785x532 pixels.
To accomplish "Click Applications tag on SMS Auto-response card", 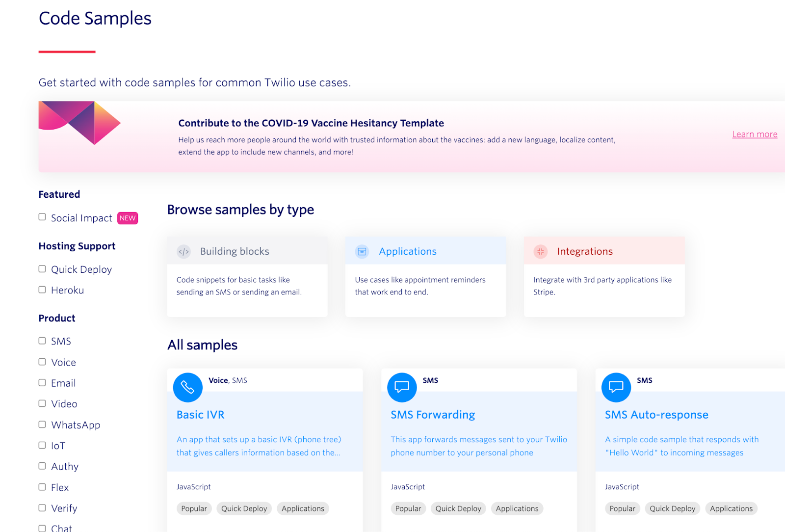I will click(x=731, y=508).
